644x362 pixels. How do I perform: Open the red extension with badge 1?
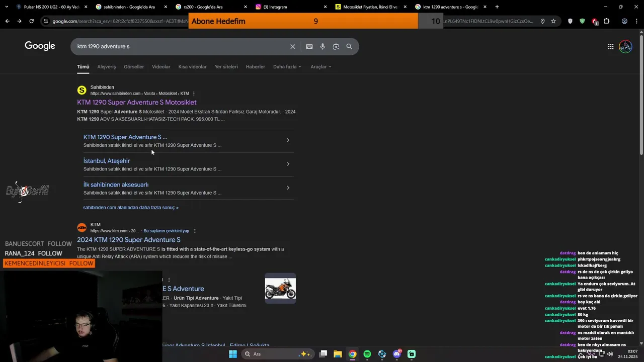(x=595, y=21)
